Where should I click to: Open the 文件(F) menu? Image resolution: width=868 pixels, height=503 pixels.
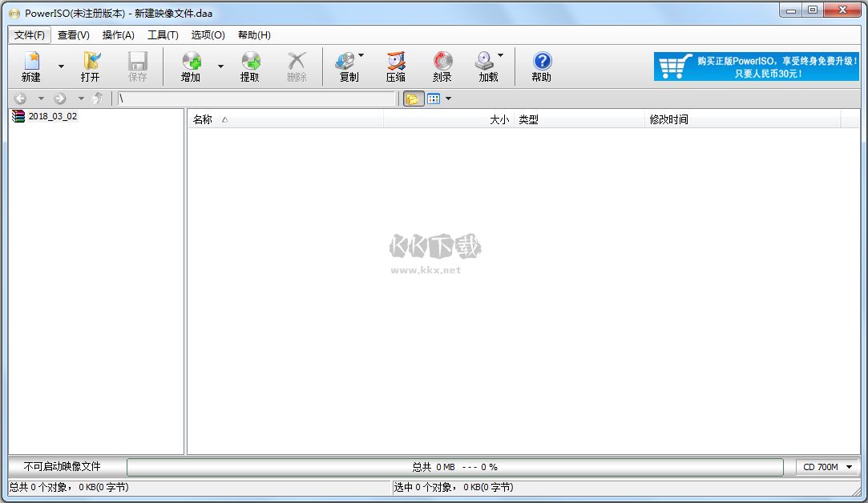[29, 34]
